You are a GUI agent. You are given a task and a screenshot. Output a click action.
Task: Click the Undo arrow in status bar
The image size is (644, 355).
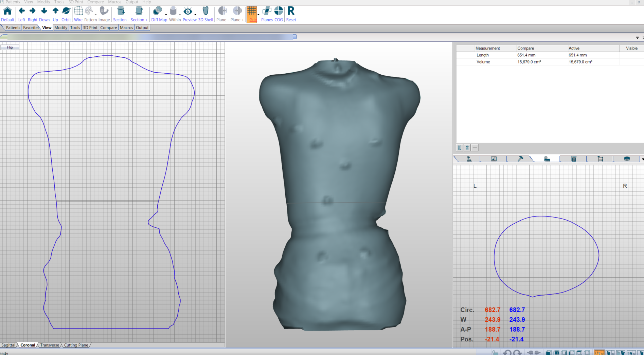(x=507, y=353)
